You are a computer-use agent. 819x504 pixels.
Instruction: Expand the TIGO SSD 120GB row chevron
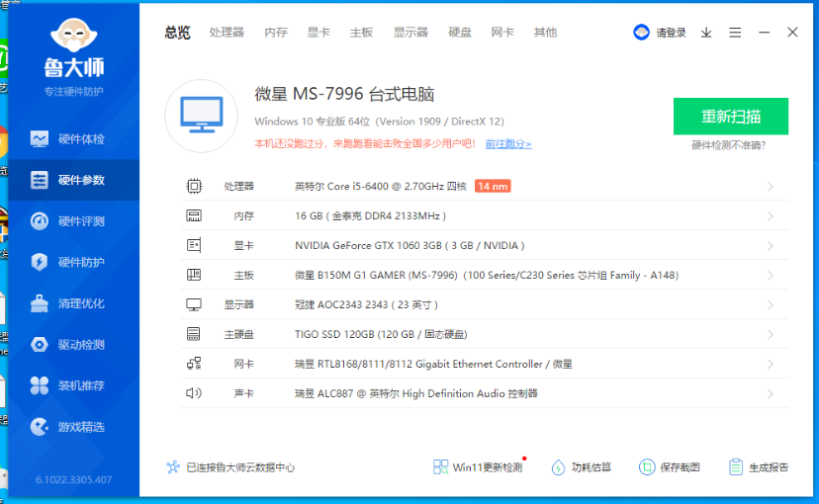coord(771,334)
